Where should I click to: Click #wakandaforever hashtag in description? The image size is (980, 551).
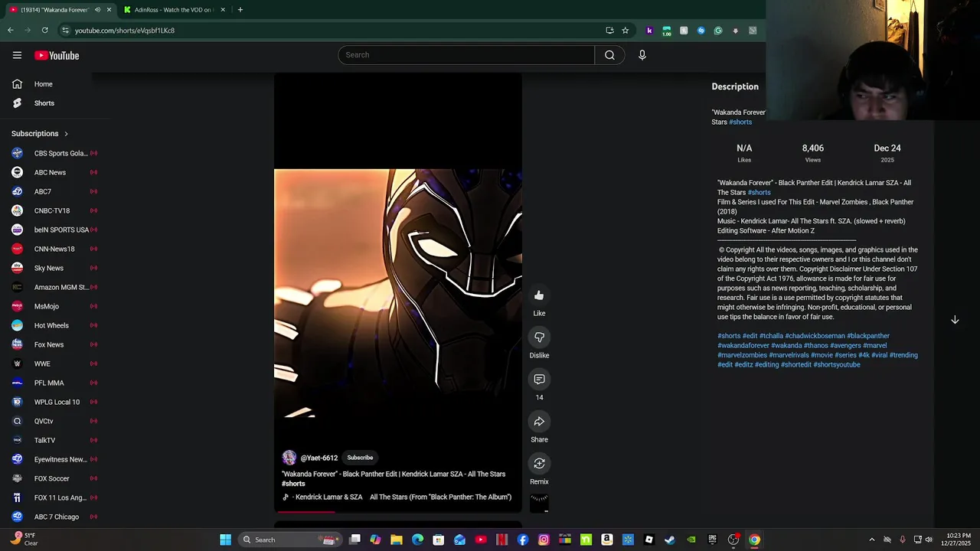pyautogui.click(x=743, y=345)
